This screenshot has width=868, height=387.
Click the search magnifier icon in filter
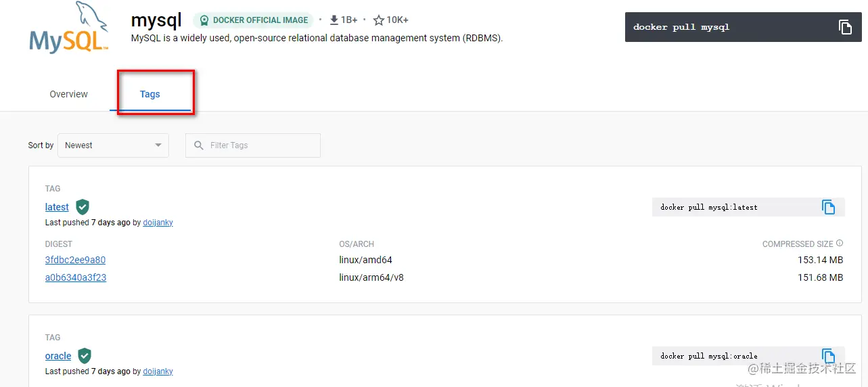coord(199,145)
